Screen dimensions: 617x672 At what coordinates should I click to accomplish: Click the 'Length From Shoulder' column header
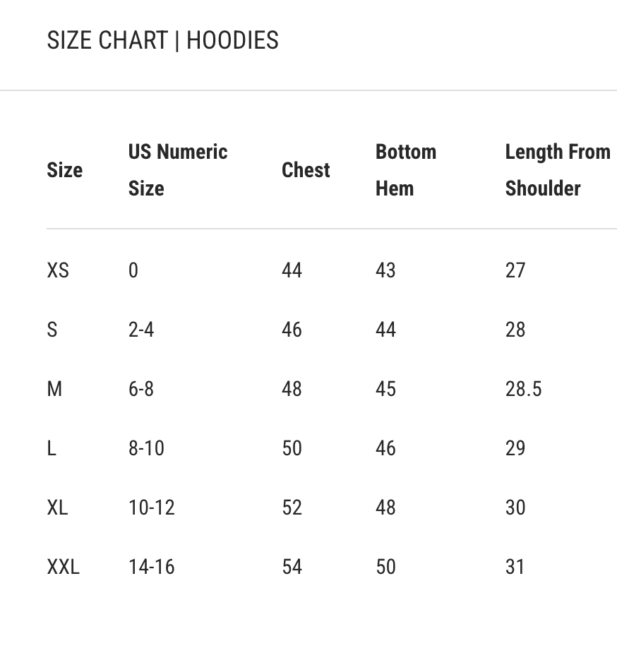click(x=557, y=170)
